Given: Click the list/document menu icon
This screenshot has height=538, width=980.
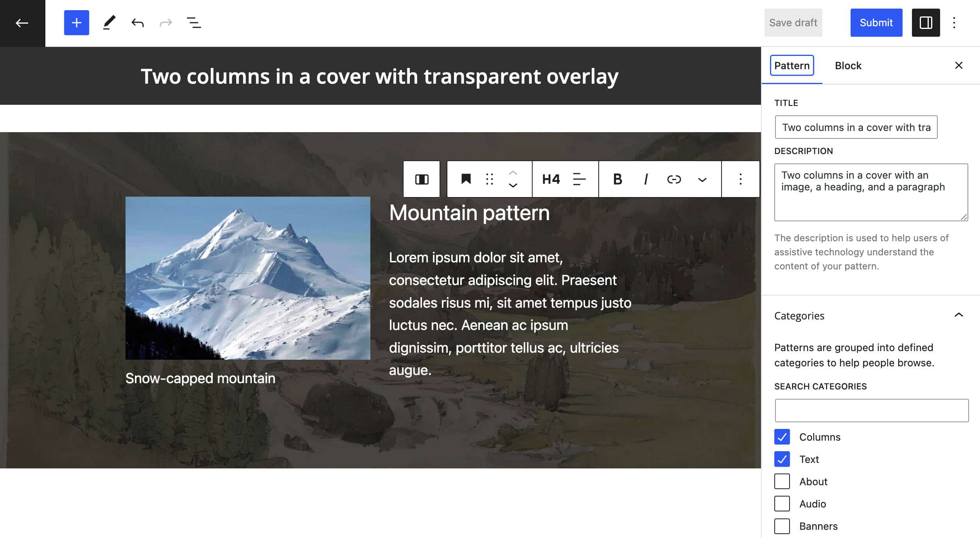Looking at the screenshot, I should 193,23.
